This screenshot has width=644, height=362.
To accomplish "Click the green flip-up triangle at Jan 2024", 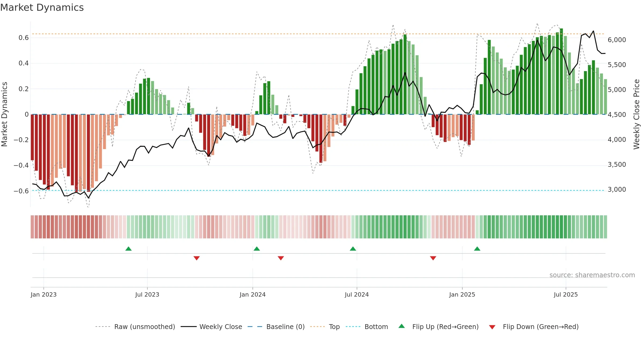I will click(x=257, y=249).
